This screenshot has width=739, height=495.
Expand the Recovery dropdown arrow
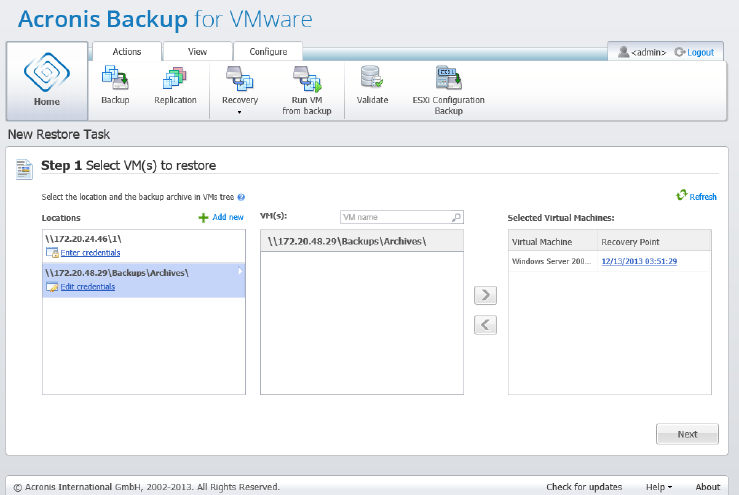point(239,112)
